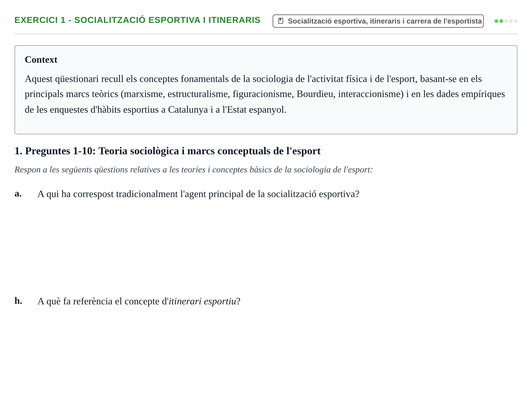Click the green progress dots indicator

pyautogui.click(x=506, y=21)
